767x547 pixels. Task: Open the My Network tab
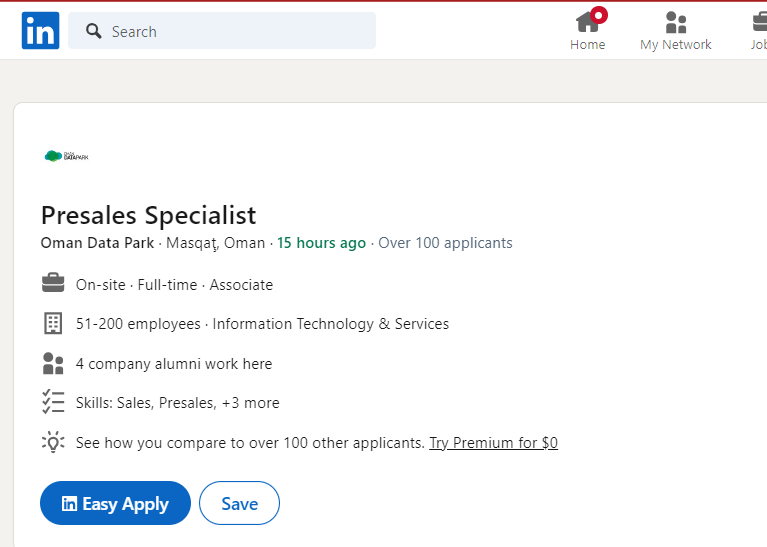pos(676,31)
